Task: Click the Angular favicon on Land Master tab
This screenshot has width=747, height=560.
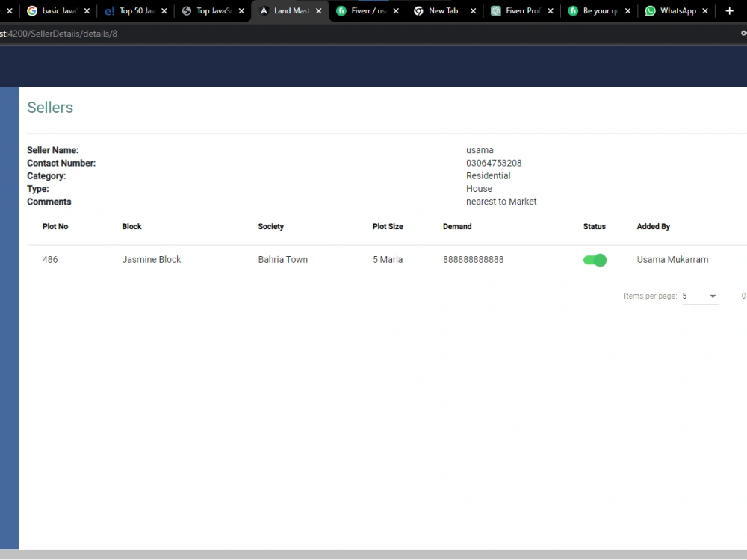Action: (x=264, y=11)
